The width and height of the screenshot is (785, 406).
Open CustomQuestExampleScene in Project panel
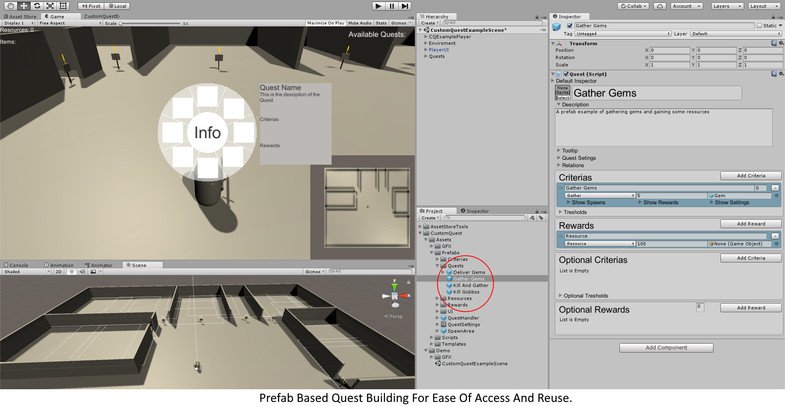[x=471, y=363]
